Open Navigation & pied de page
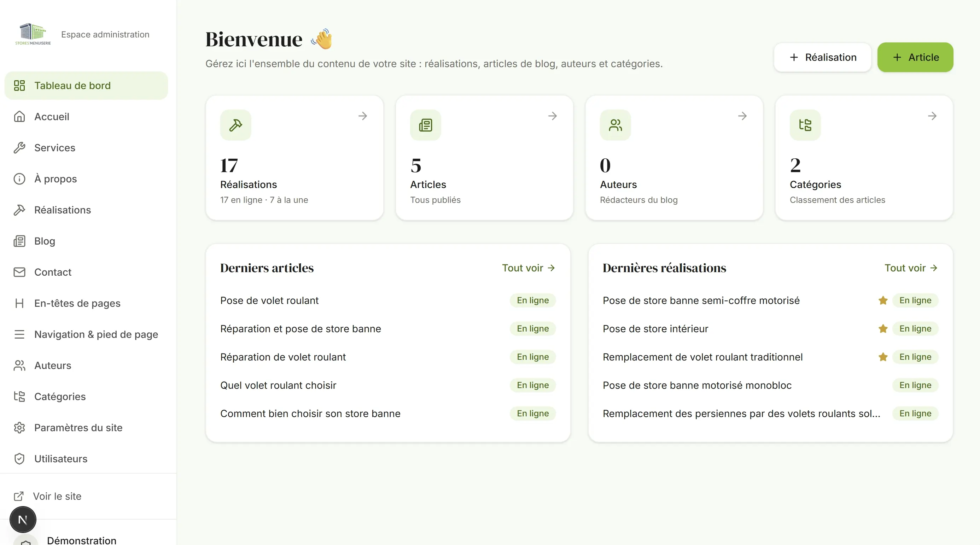Screen dimensions: 980x545 (86, 334)
